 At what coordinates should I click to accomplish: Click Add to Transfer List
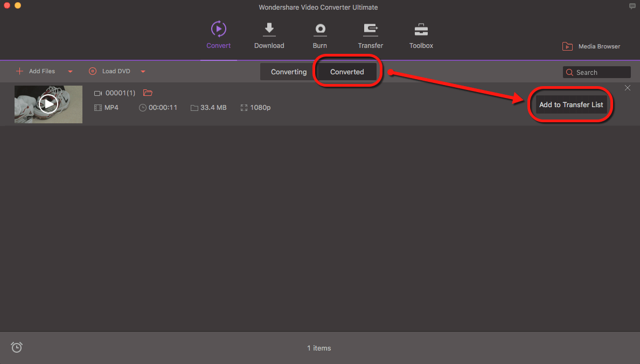[x=571, y=105]
